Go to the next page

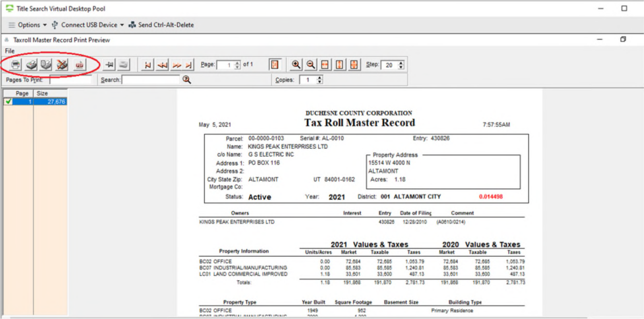[177, 65]
